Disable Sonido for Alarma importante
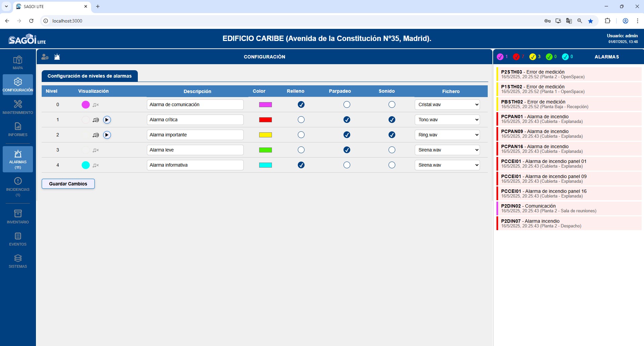The image size is (644, 346). click(x=392, y=135)
